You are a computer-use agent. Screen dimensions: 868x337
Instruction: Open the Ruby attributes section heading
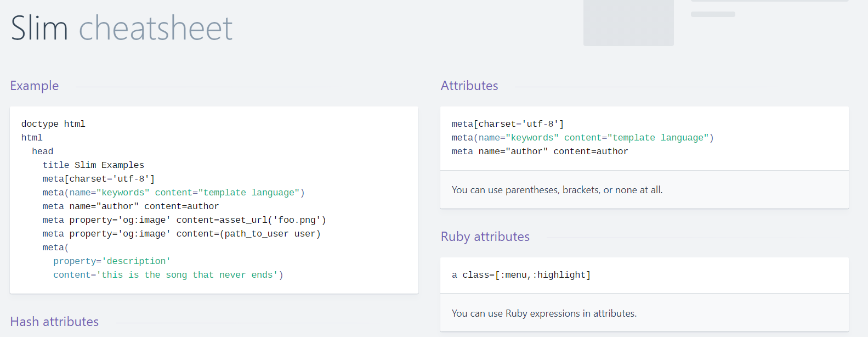coord(485,237)
